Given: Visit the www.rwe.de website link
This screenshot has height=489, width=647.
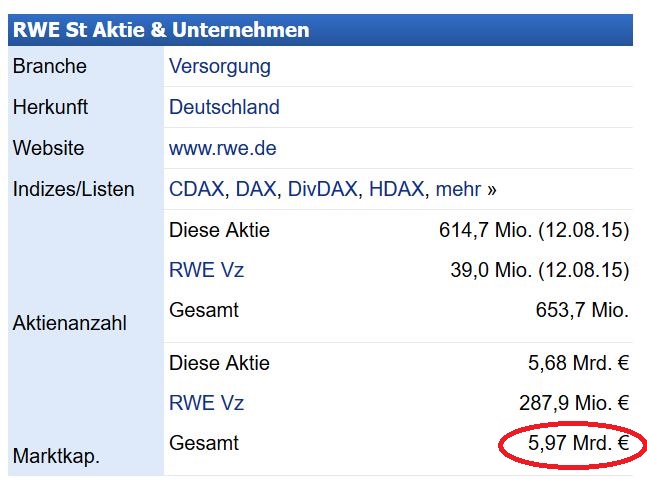Looking at the screenshot, I should point(222,148).
